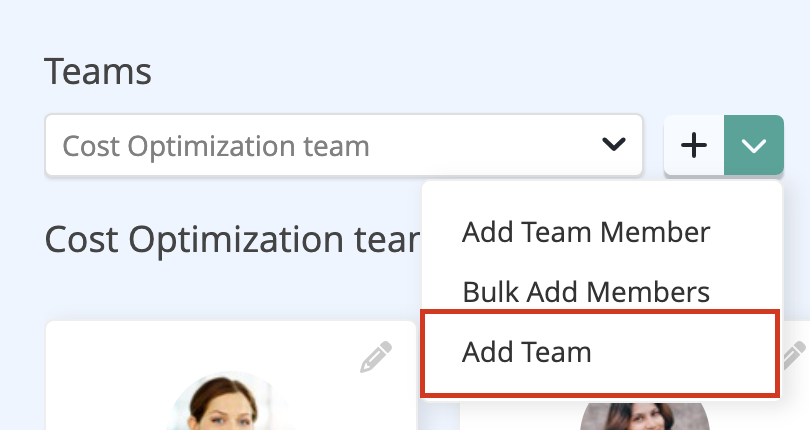This screenshot has width=810, height=430.
Task: Click pencil edit icon on second member card
Action: 795,356
